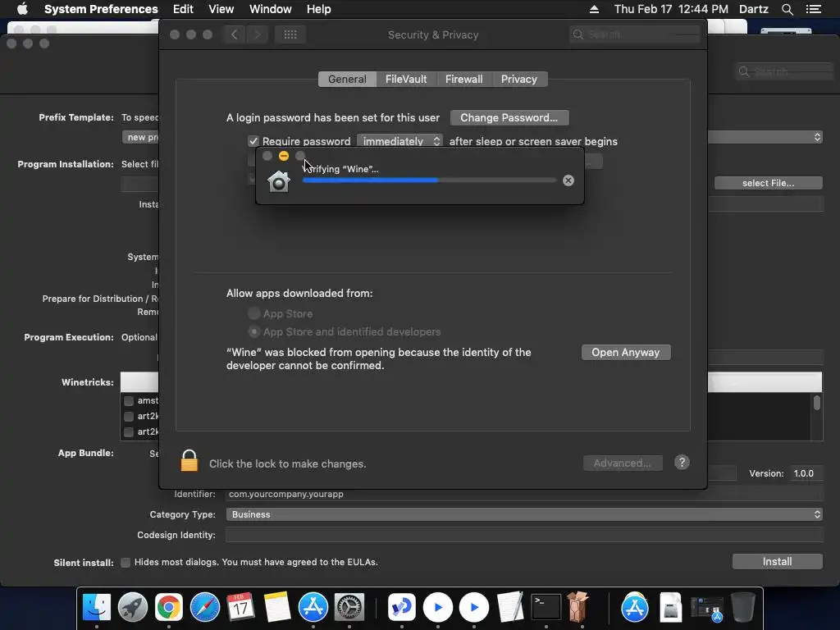This screenshot has height=630, width=840.
Task: Click select File... in the background window
Action: pyautogui.click(x=768, y=183)
